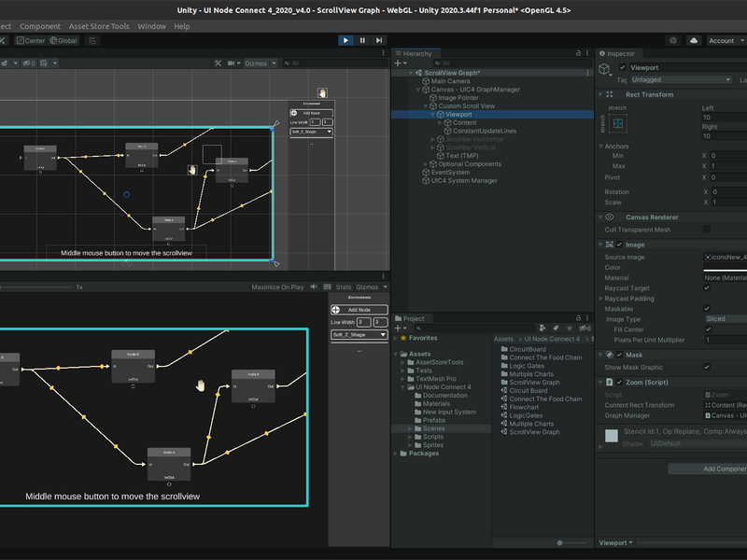Click the Hierarchy panel lock icon
747x560 pixels.
coord(578,53)
